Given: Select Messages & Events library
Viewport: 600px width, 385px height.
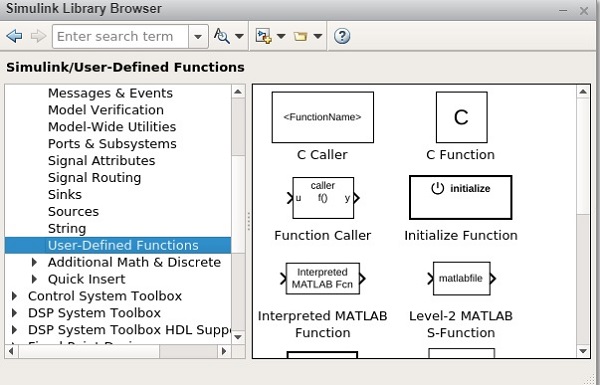Looking at the screenshot, I should pyautogui.click(x=110, y=93).
